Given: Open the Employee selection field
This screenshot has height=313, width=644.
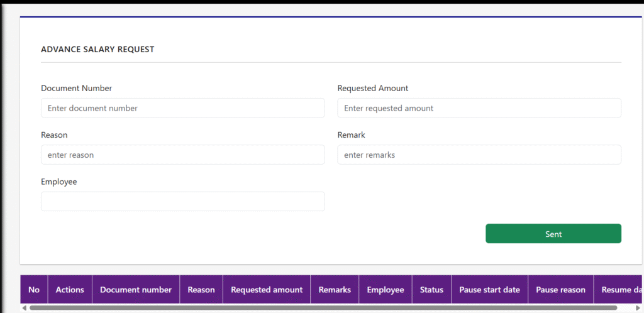Looking at the screenshot, I should click(x=183, y=201).
